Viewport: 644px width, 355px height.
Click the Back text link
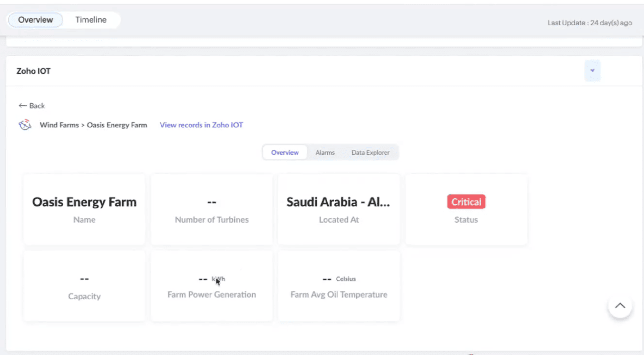point(37,106)
